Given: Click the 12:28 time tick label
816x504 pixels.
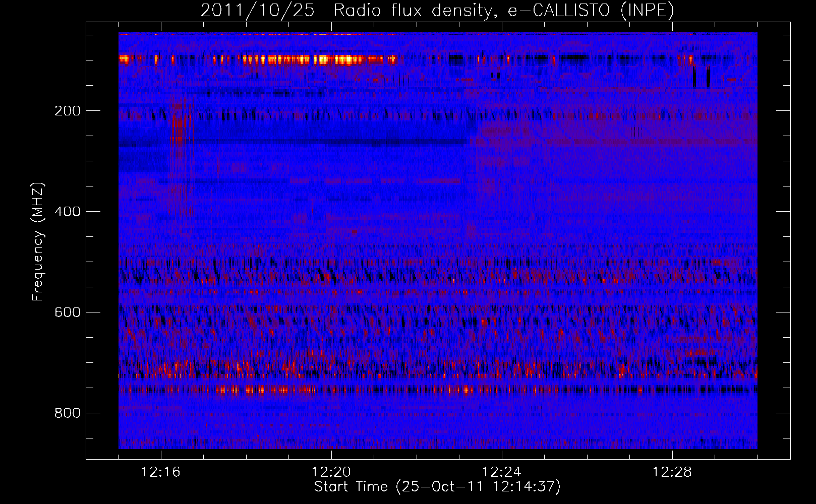Looking at the screenshot, I should 672,472.
